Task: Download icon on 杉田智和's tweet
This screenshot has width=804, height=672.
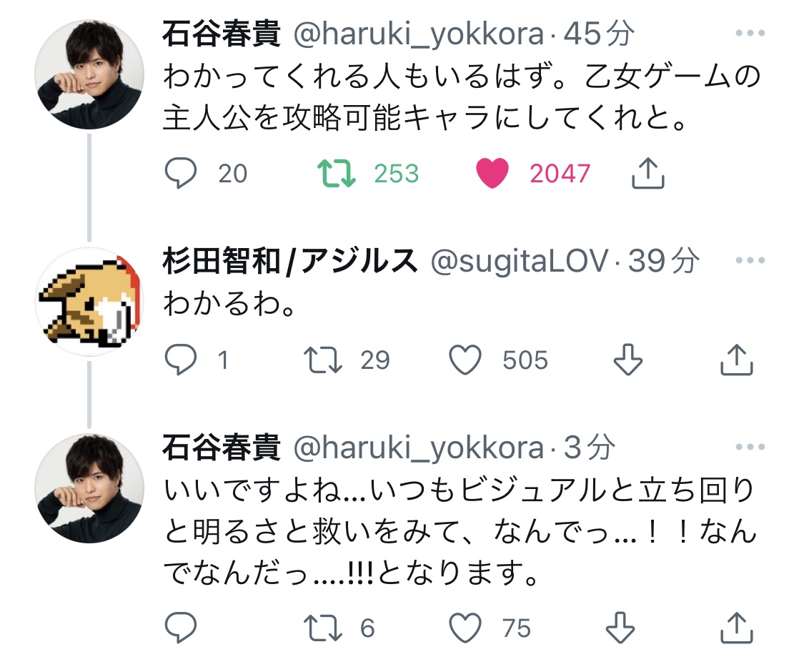Action: point(628,360)
